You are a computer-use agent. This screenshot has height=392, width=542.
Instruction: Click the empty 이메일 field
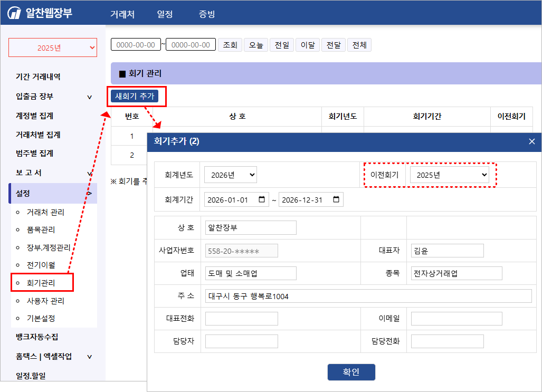457,318
